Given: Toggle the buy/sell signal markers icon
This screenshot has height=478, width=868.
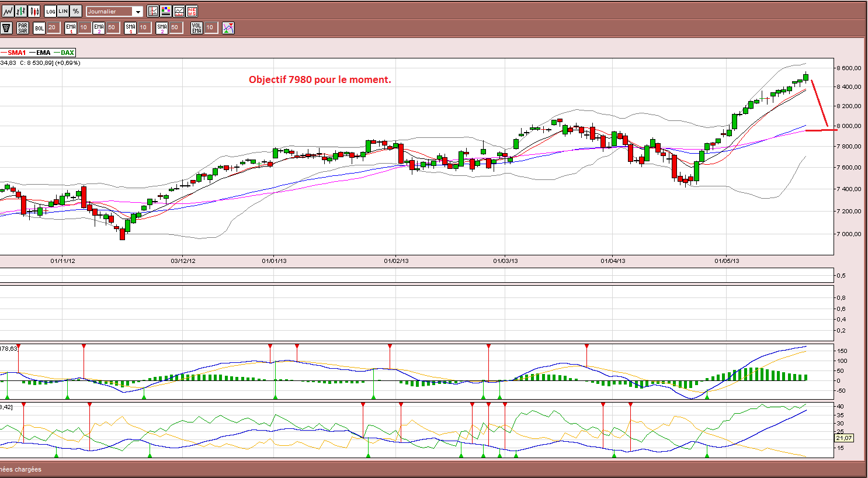Looking at the screenshot, I should click(228, 27).
